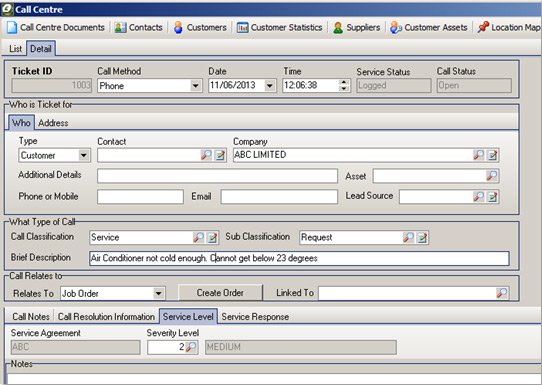The height and width of the screenshot is (385, 542).
Task: Open the Service Response tab
Action: pyautogui.click(x=255, y=317)
